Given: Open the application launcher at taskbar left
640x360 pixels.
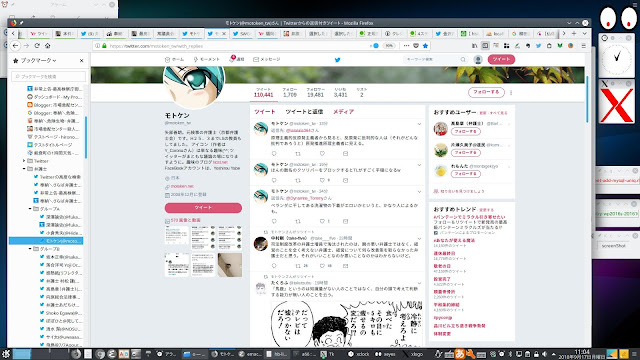Looking at the screenshot, I should 6,354.
